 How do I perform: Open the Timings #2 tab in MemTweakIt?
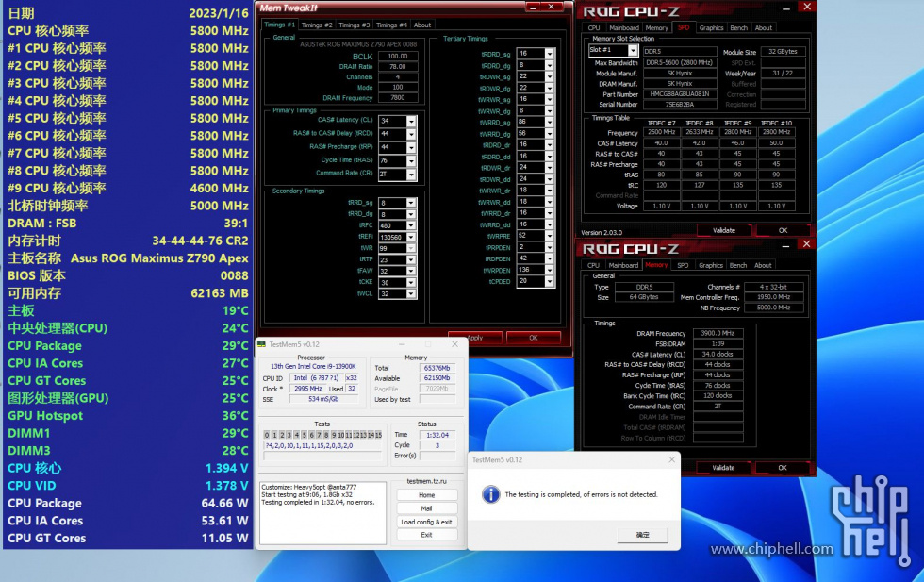click(x=317, y=25)
